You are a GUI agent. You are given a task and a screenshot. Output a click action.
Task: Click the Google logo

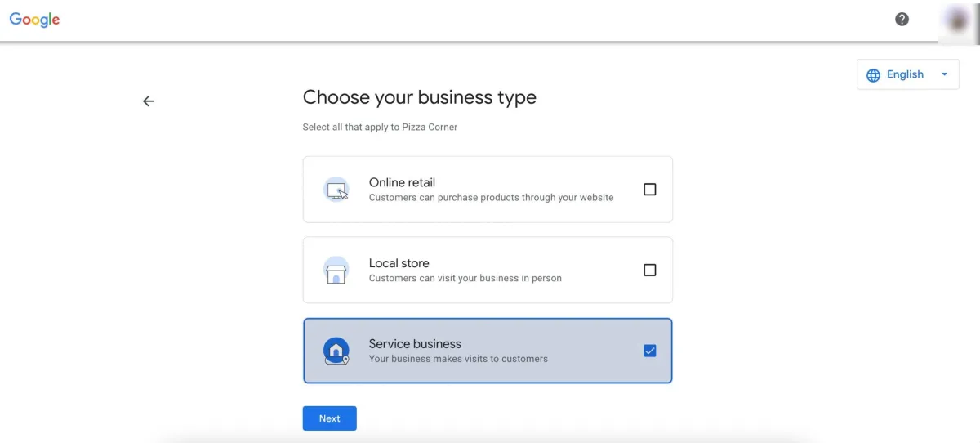34,20
